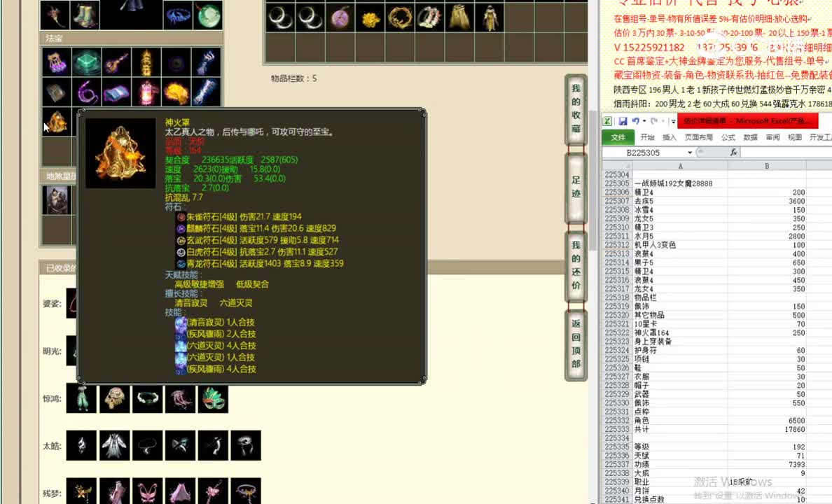832x504 pixels.
Task: Click the boots equipment icon at top
Action: pos(85,15)
